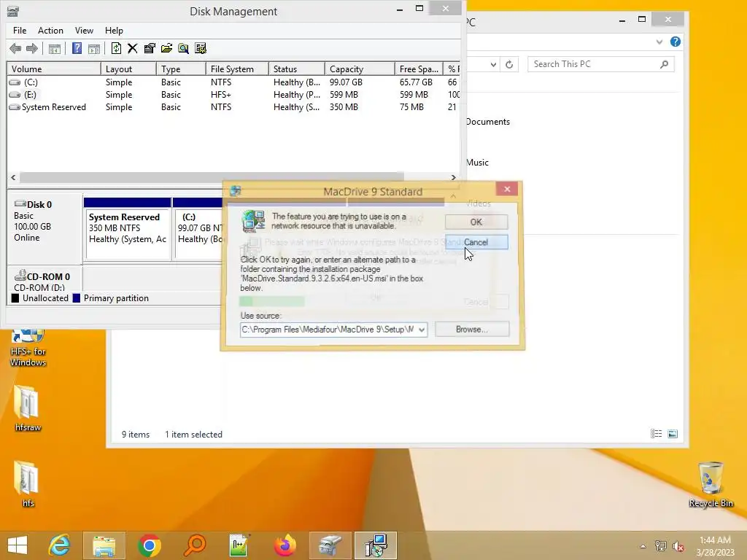This screenshot has width=747, height=560.
Task: Select the Disk 0 label panel
Action: [44, 228]
